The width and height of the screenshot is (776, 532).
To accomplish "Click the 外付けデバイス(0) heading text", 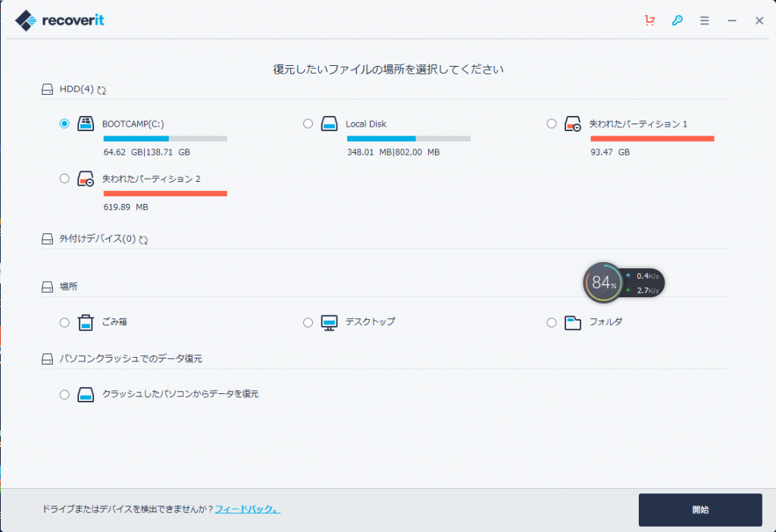I will [x=98, y=239].
